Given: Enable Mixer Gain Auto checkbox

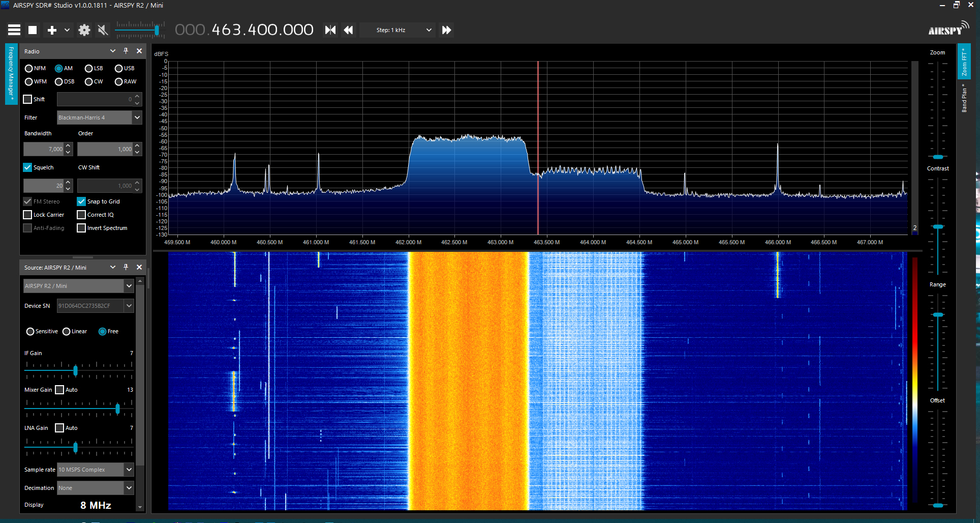Looking at the screenshot, I should (59, 390).
